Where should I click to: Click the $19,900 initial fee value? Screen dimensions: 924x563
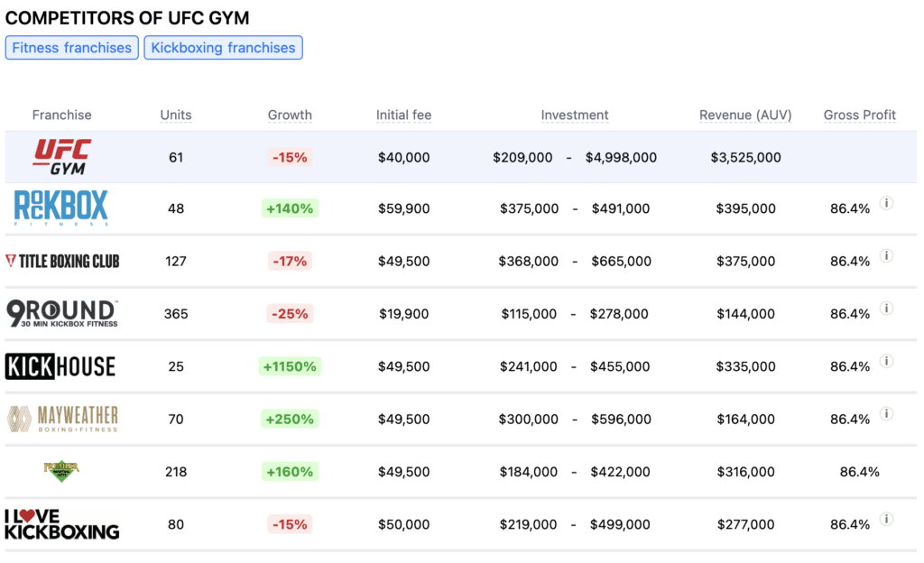[403, 314]
